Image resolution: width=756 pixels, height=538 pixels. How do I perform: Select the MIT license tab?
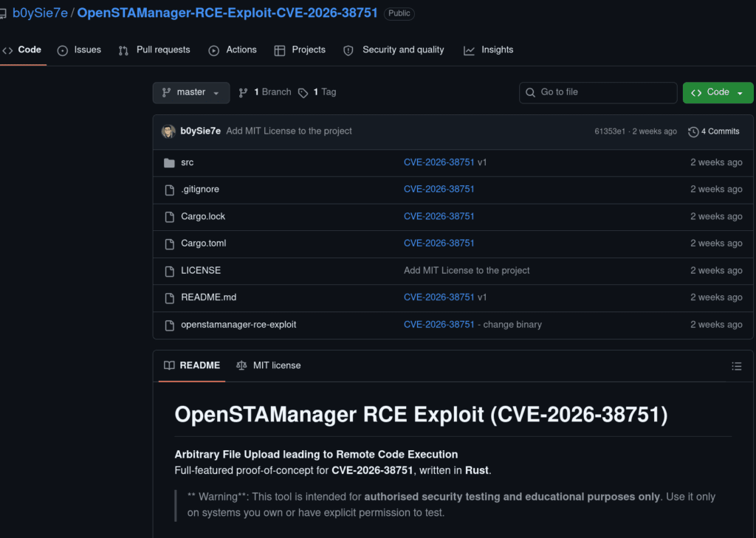click(269, 365)
